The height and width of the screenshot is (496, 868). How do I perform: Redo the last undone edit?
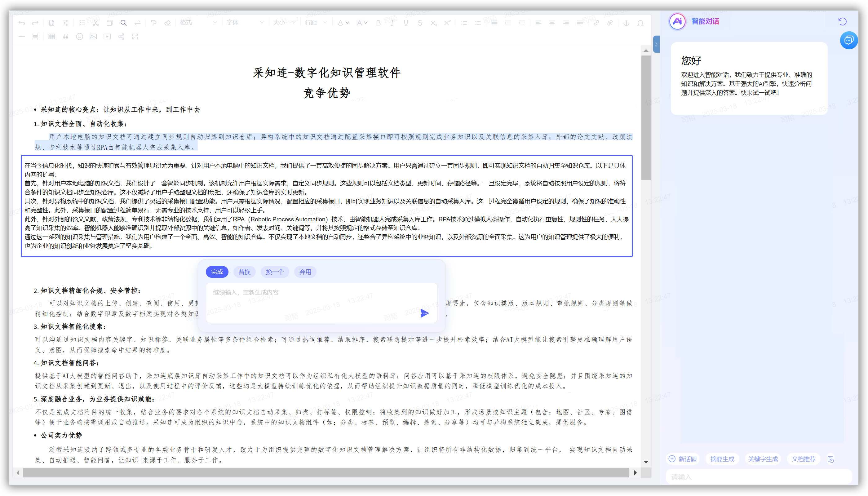click(35, 23)
